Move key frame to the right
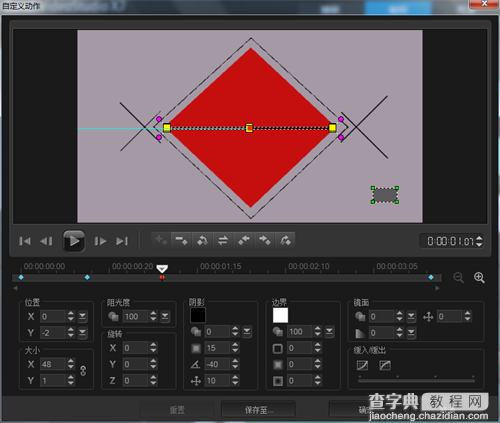This screenshot has height=423, width=500. pos(264,240)
